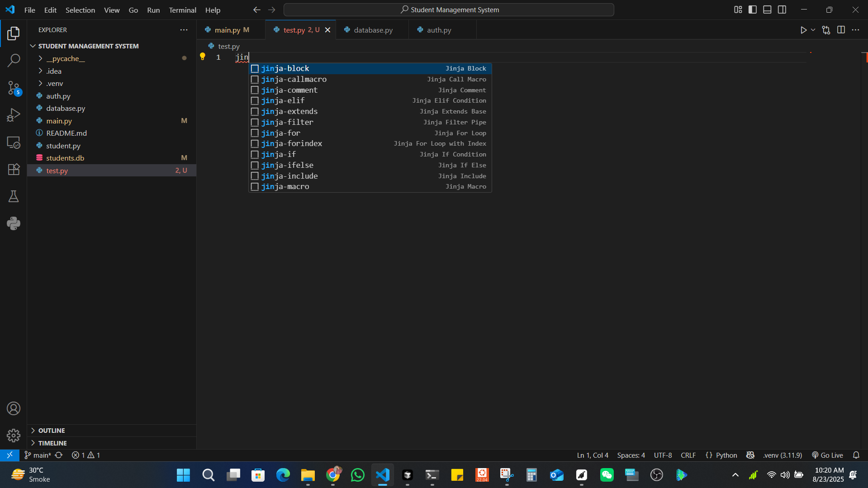This screenshot has width=868, height=488.
Task: Switch to the database.py tab
Action: tap(373, 30)
